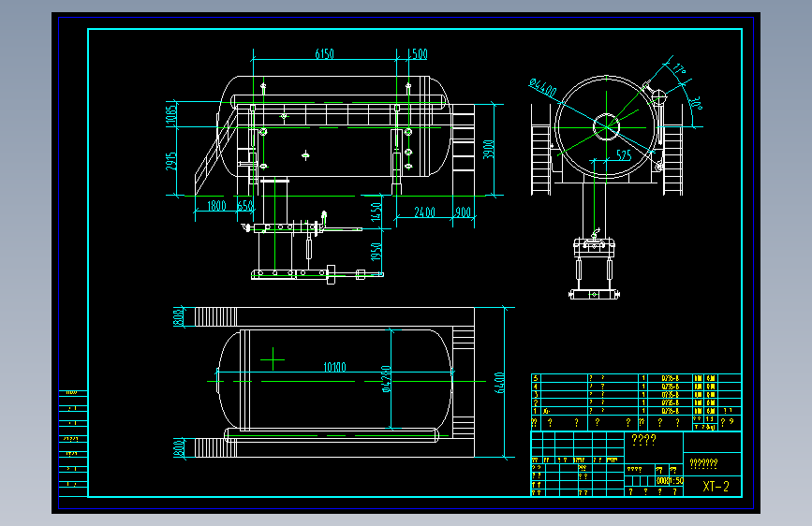Select the 1800 stair dimension
812x526 pixels.
pyautogui.click(x=216, y=206)
